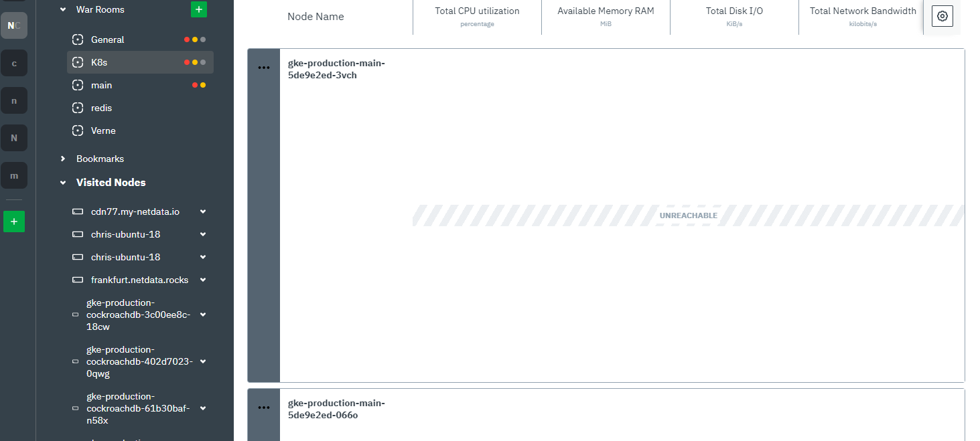Open the gear settings for node columns
This screenshot has height=441, width=980.
point(942,16)
